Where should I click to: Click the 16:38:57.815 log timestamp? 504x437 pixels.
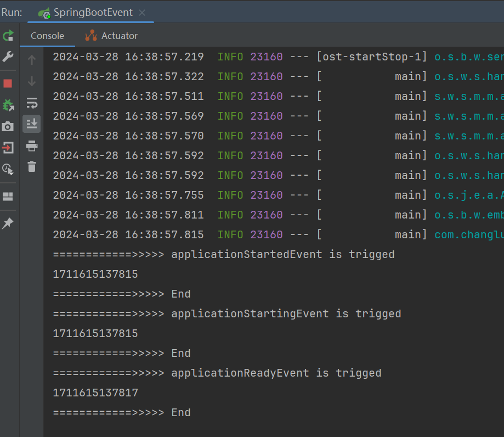[164, 234]
